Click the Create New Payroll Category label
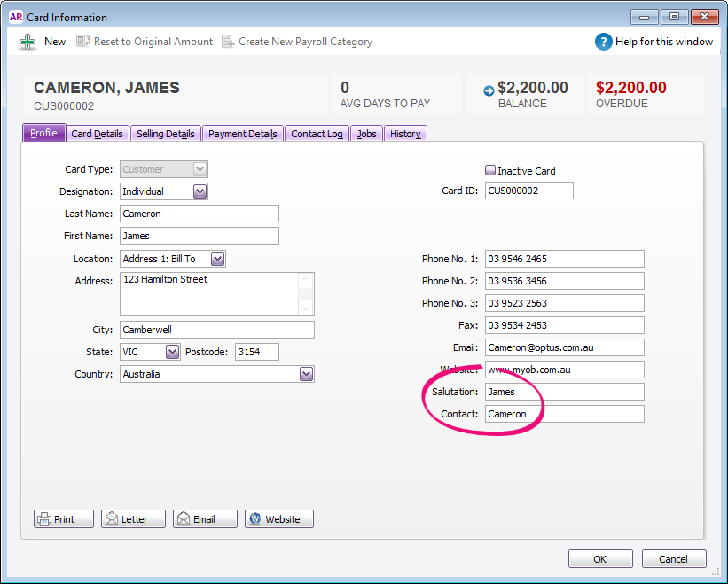The width and height of the screenshot is (728, 584). pos(306,42)
